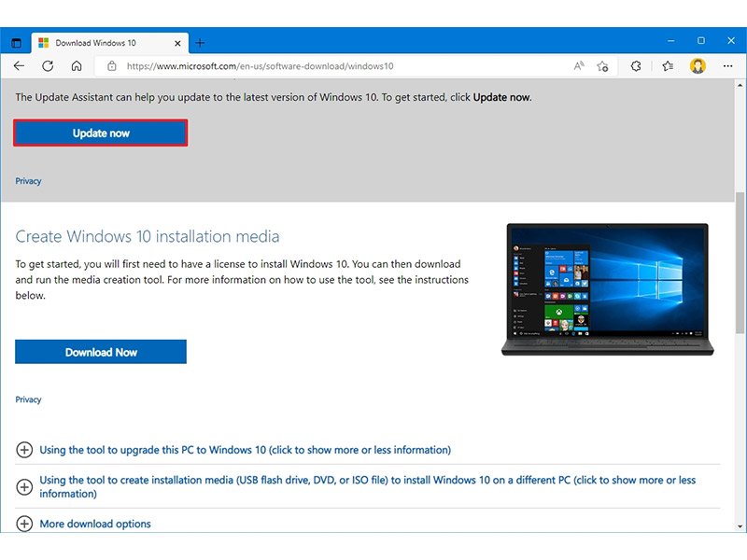Image resolution: width=747 pixels, height=560 pixels.
Task: Open the user profile avatar
Action: [698, 65]
